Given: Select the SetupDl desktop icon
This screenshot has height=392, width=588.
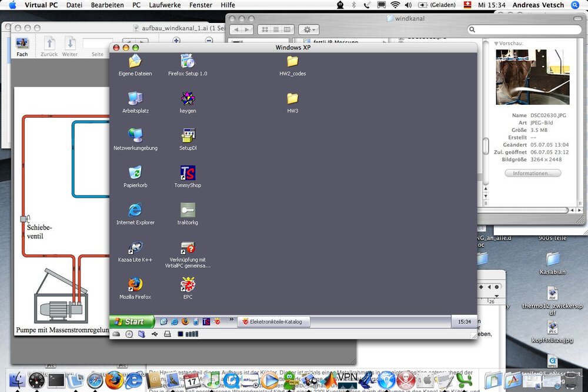Looking at the screenshot, I should point(188,139).
